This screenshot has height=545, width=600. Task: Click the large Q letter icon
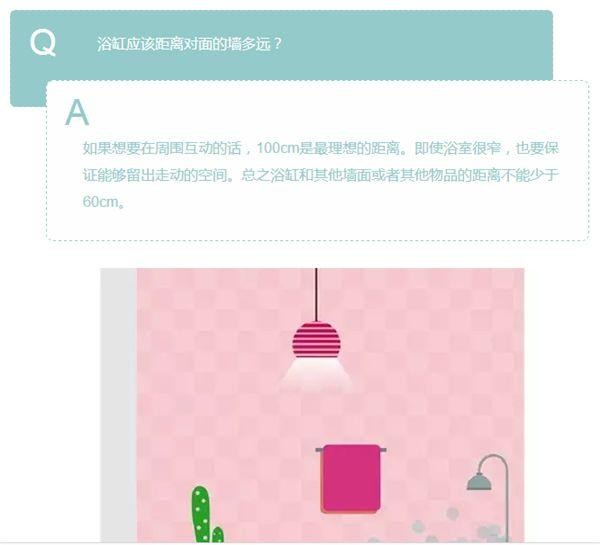[x=43, y=43]
